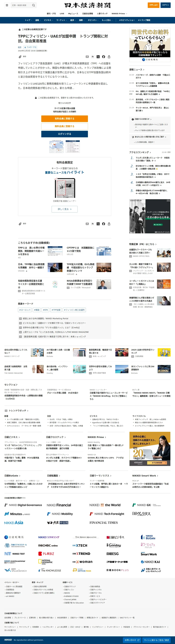Viewport: 175px width, 644px height.
Task: Save article with clip icon under dateline
Action: coord(20,57)
